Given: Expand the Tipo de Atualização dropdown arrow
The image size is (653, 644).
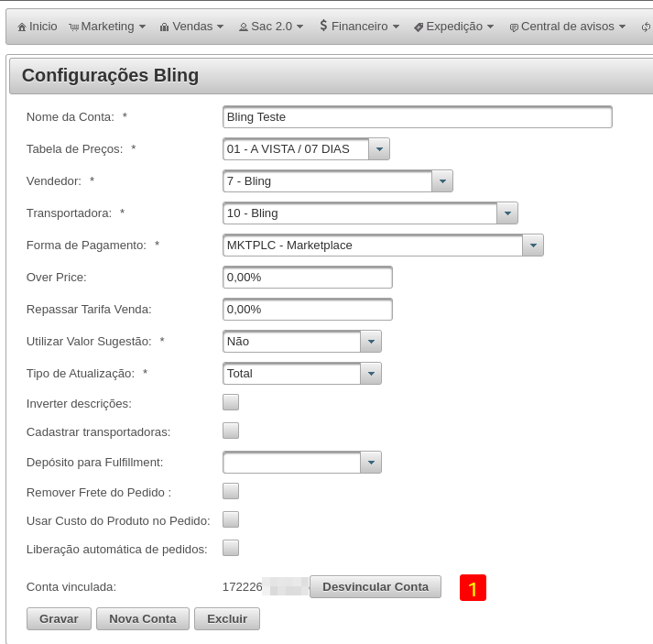Looking at the screenshot, I should pyautogui.click(x=371, y=374).
